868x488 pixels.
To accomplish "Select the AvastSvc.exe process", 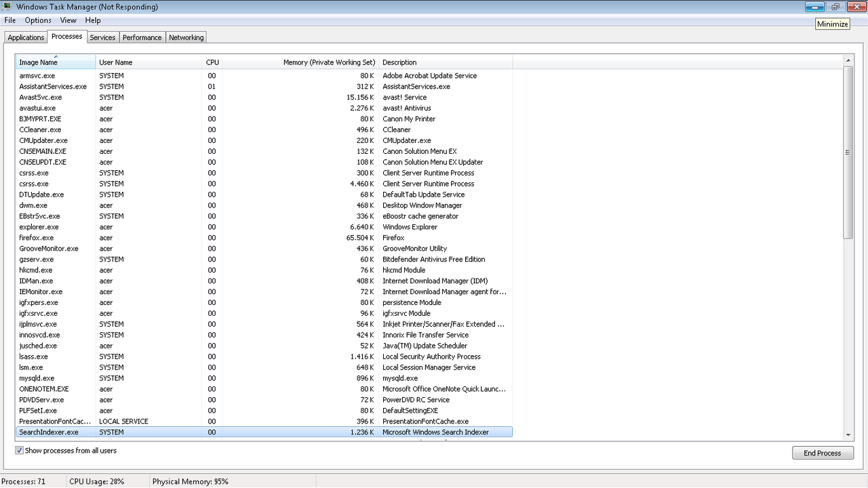I will click(x=264, y=97).
